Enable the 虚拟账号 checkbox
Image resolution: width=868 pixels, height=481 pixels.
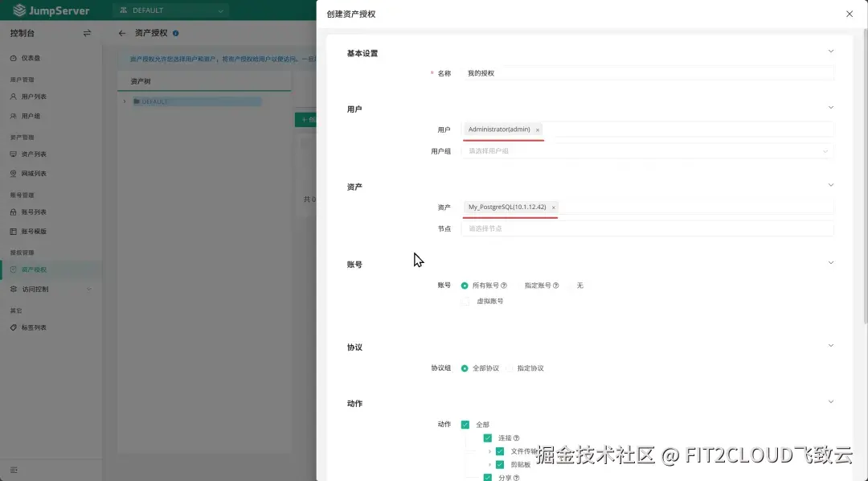[x=465, y=302]
